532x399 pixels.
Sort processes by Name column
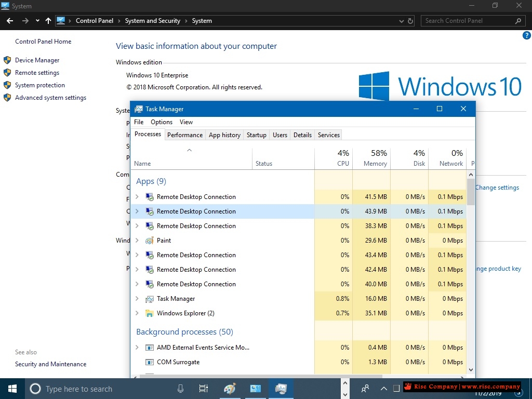tap(192, 158)
